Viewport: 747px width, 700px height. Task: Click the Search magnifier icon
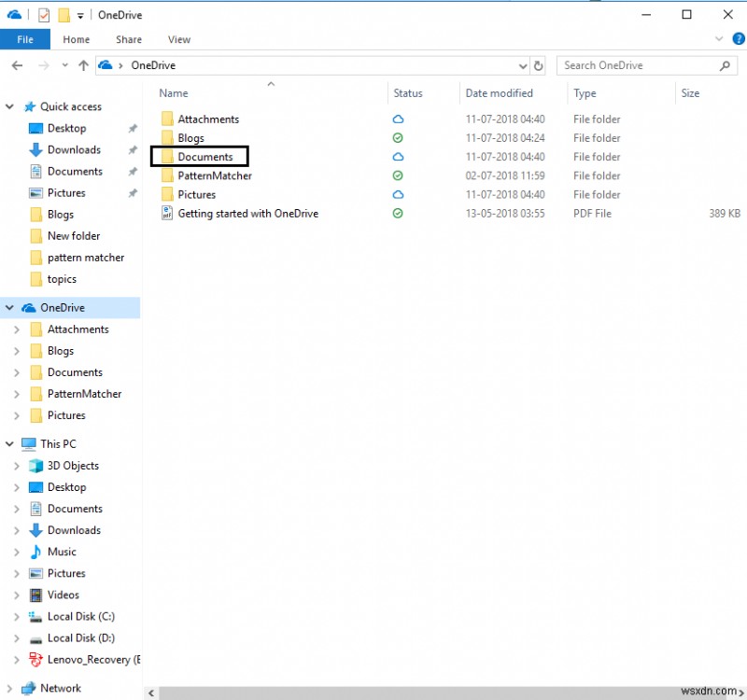pos(726,65)
